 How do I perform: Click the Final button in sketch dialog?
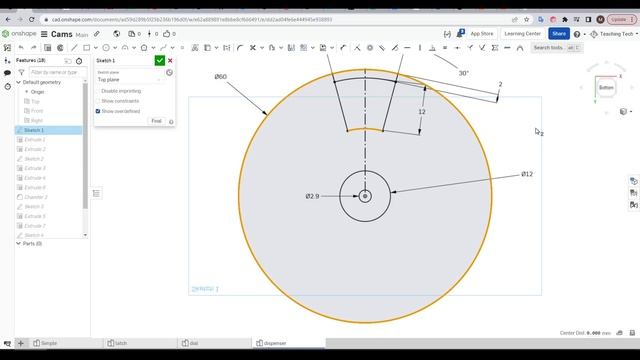pyautogui.click(x=156, y=121)
